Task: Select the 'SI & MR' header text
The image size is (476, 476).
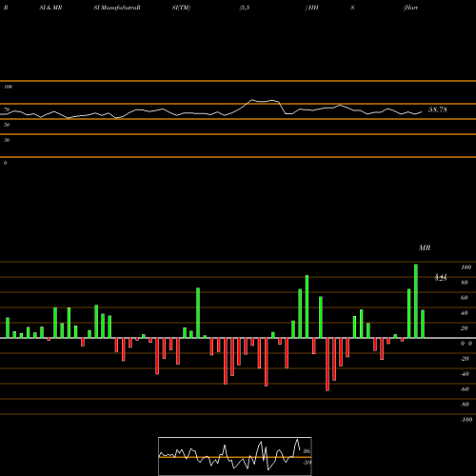Action: [50, 8]
